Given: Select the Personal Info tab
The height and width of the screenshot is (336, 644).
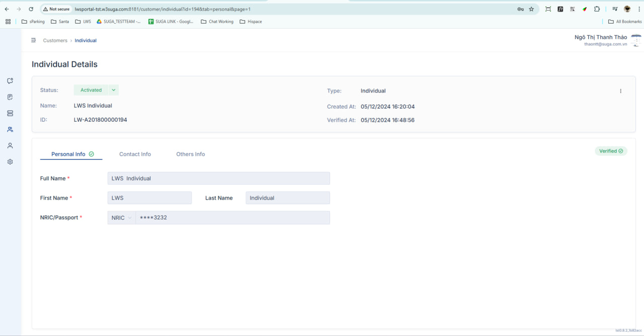Looking at the screenshot, I should [71, 154].
